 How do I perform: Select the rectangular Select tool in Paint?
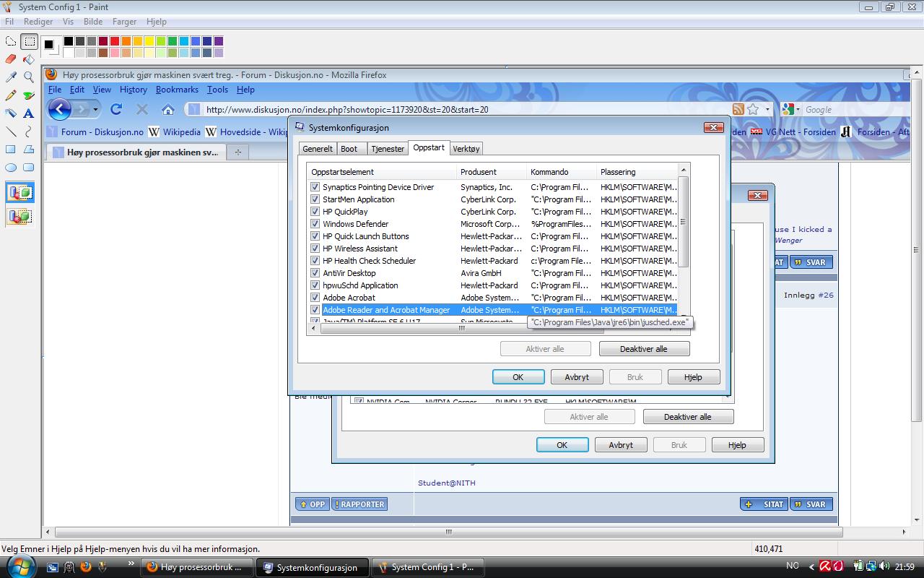click(x=29, y=42)
